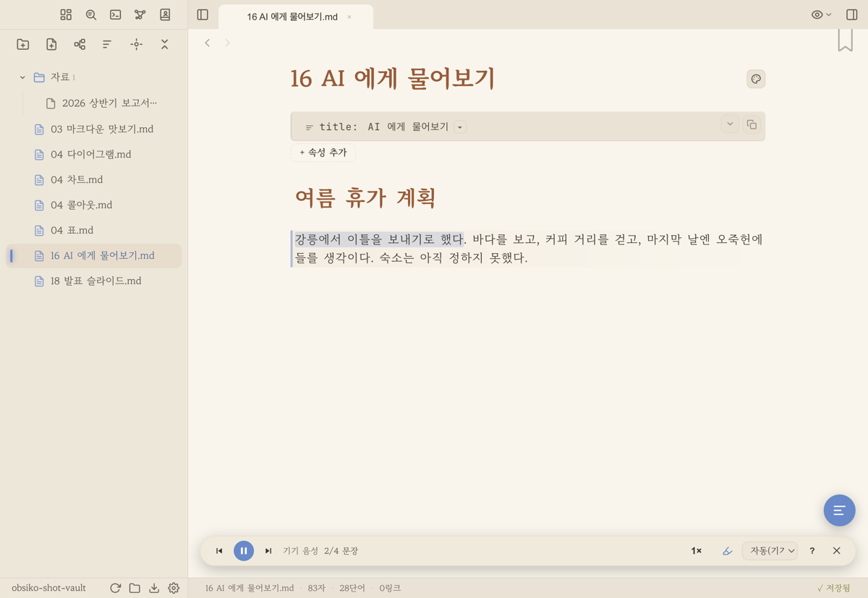Skip to the previous sentence
The width and height of the screenshot is (868, 598).
click(219, 551)
